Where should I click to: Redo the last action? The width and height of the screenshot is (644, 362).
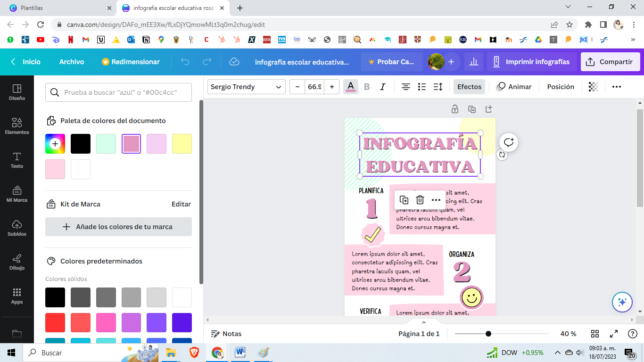(x=206, y=62)
